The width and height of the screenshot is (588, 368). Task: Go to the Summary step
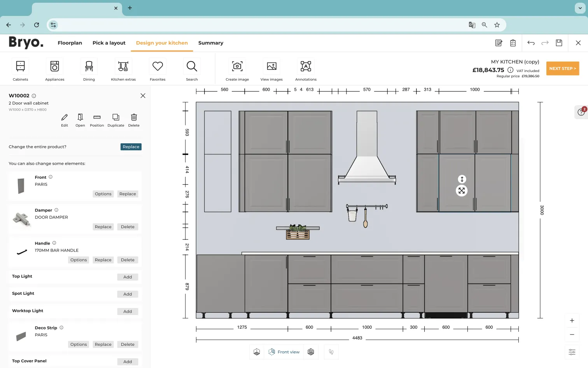click(210, 43)
